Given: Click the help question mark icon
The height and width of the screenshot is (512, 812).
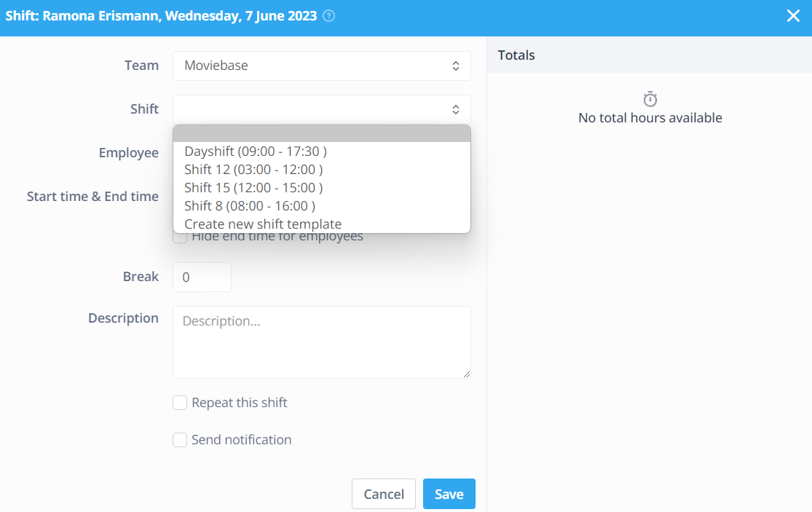Looking at the screenshot, I should [x=328, y=16].
